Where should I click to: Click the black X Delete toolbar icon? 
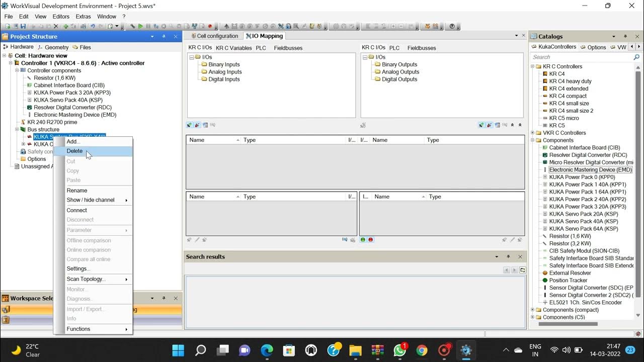click(56, 26)
